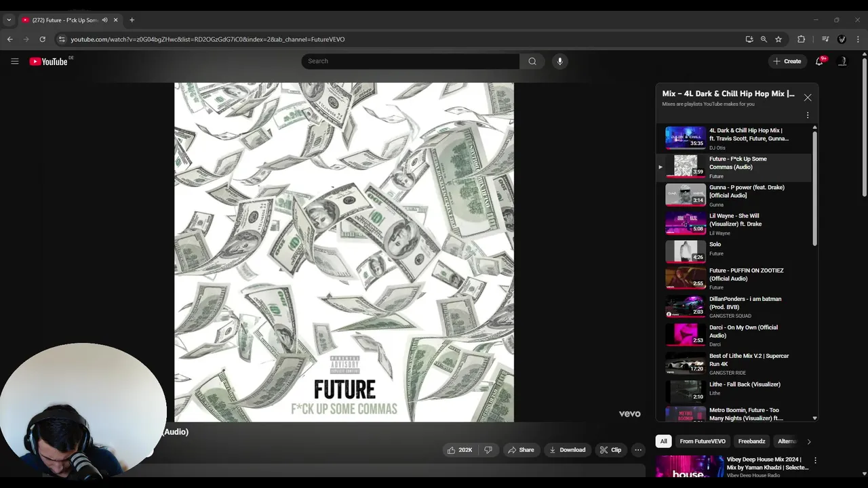868x488 pixels.
Task: Play Solo by Future playlist item
Action: 734,251
